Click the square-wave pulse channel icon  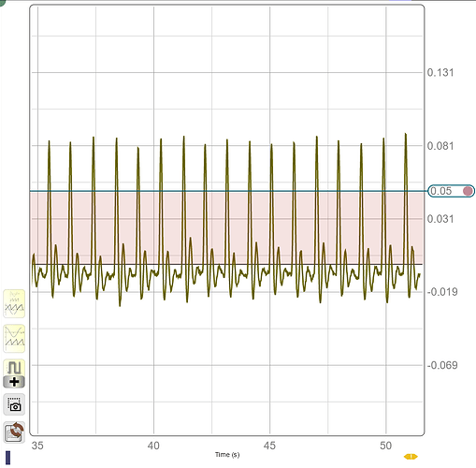coord(14,368)
